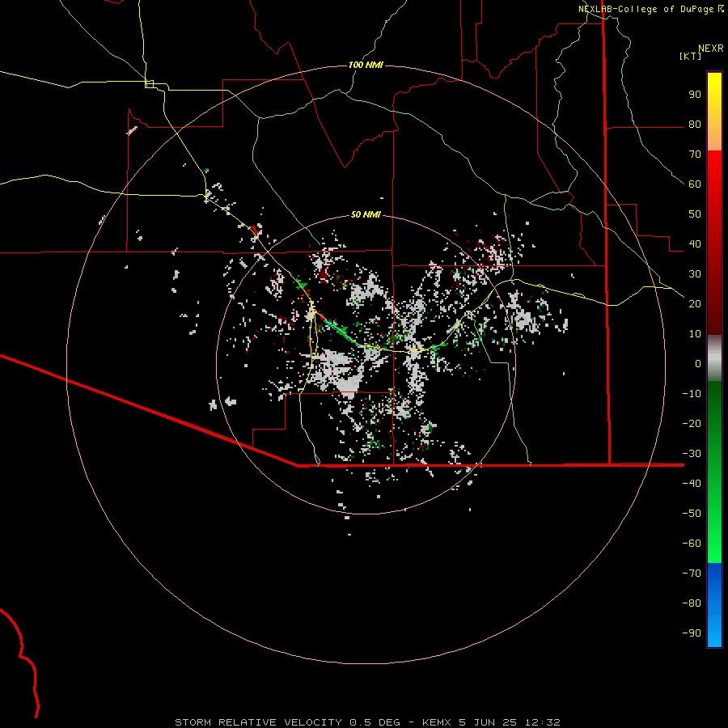This screenshot has height=728, width=728.
Task: Click the positive 40 value on velocity scale
Action: pyautogui.click(x=695, y=244)
